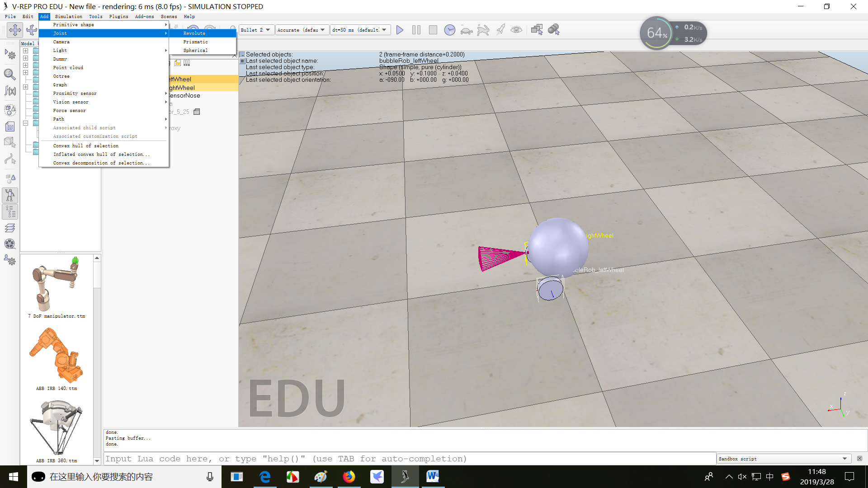
Task: Toggle real-time simulation clock icon
Action: coord(449,30)
